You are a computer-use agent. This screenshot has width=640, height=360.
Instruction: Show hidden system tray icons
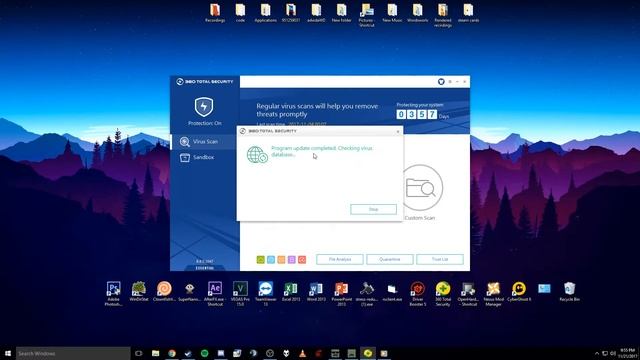597,353
